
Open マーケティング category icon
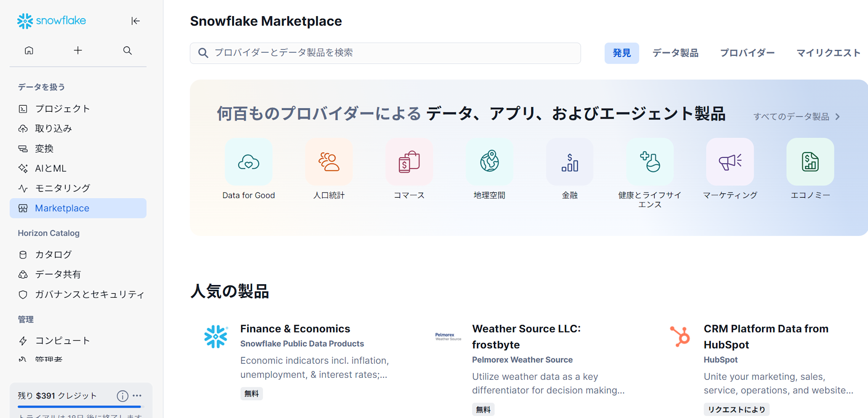coord(730,162)
